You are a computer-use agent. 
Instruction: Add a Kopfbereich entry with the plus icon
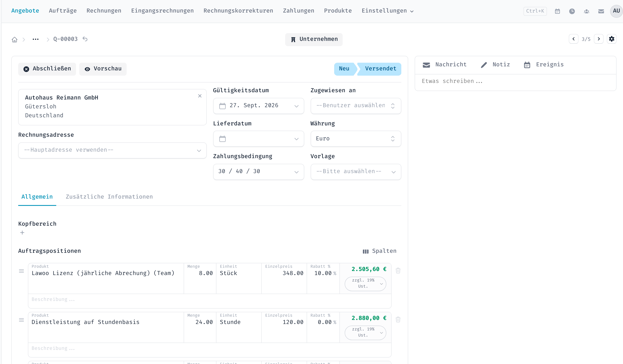[22, 233]
